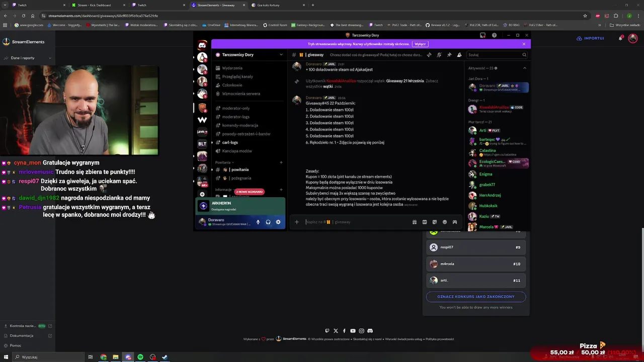Select winner m4rcela row #10
Viewport: 644px width, 362px height.
coord(476,264)
